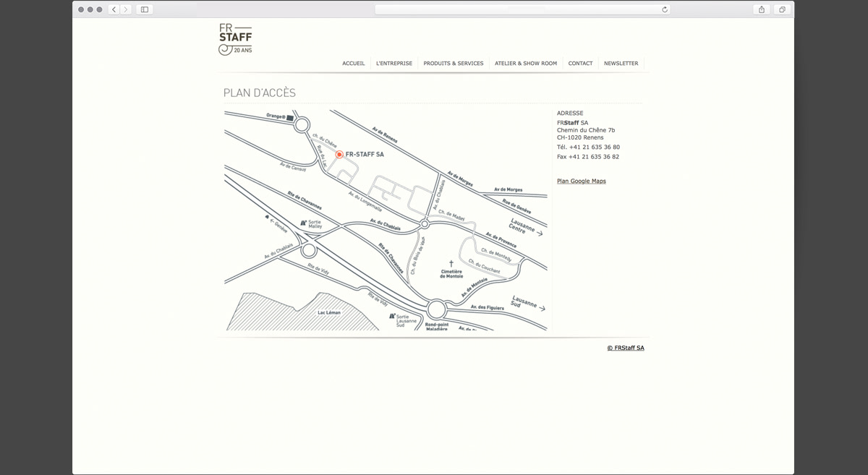The height and width of the screenshot is (475, 868).
Task: Click the FR Staff 20 ans logo
Action: point(235,39)
